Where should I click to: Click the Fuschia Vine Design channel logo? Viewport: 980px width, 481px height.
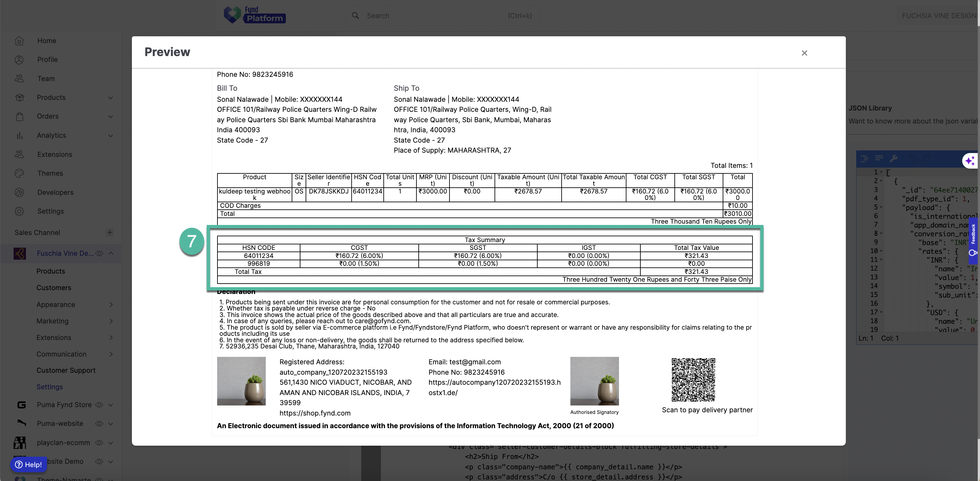pos(20,253)
